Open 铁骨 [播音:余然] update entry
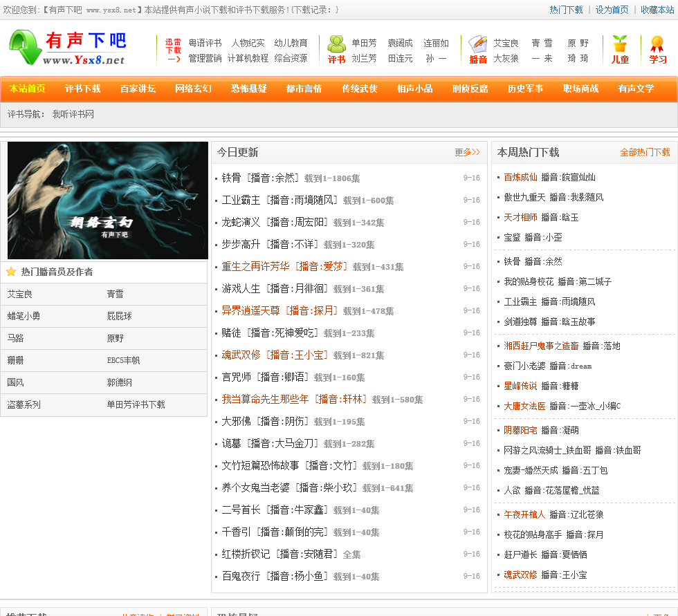The image size is (678, 616). coord(260,178)
